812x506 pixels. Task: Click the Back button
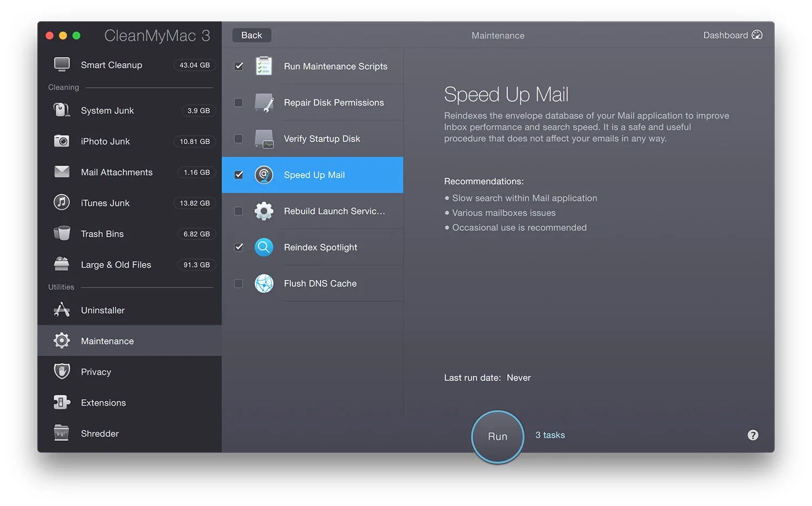pos(252,35)
